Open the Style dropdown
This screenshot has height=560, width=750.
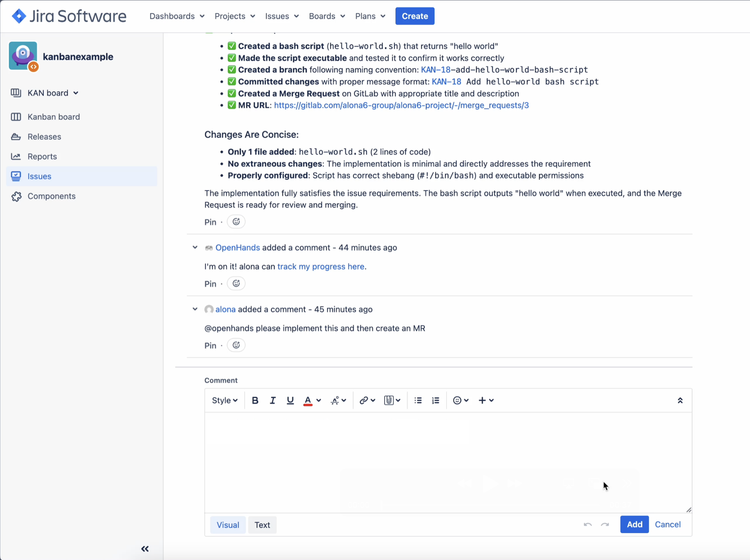[x=225, y=400]
